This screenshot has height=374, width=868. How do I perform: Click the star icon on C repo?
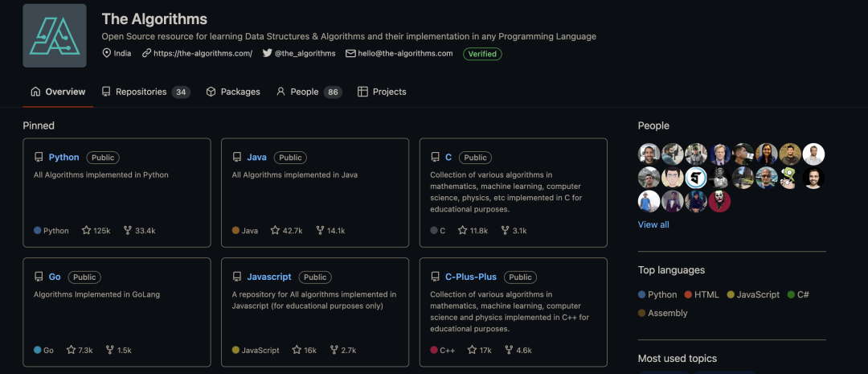pyautogui.click(x=462, y=230)
